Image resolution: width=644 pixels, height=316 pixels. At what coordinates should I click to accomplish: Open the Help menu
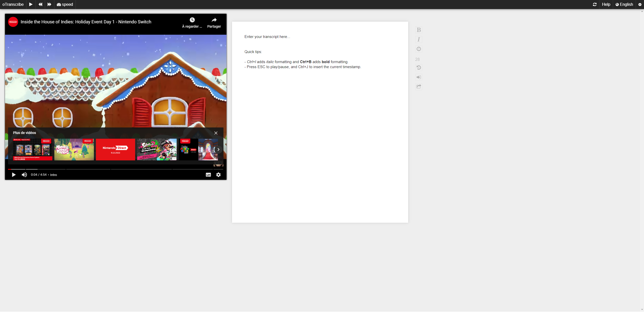606,5
